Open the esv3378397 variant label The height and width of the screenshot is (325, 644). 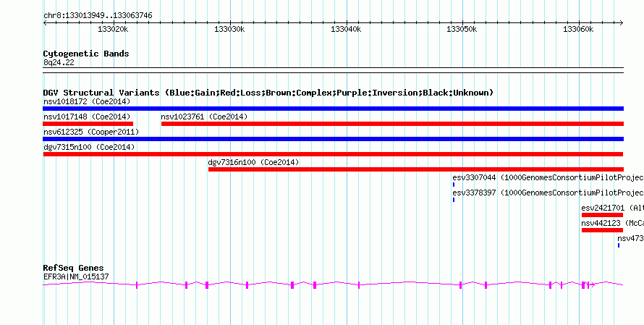click(x=548, y=193)
